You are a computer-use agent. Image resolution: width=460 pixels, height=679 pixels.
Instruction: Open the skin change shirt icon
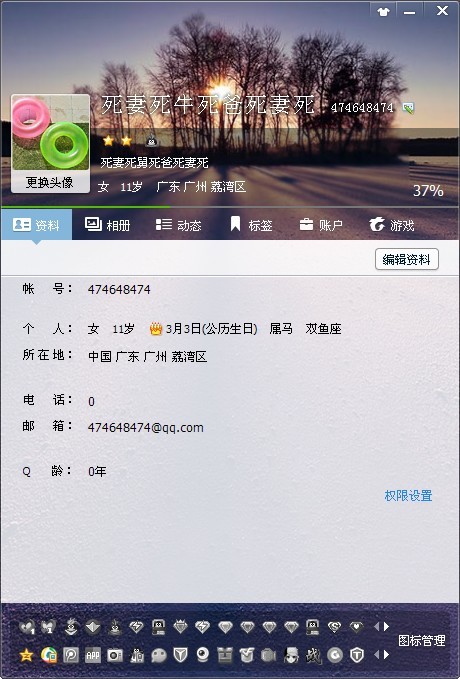coord(383,12)
